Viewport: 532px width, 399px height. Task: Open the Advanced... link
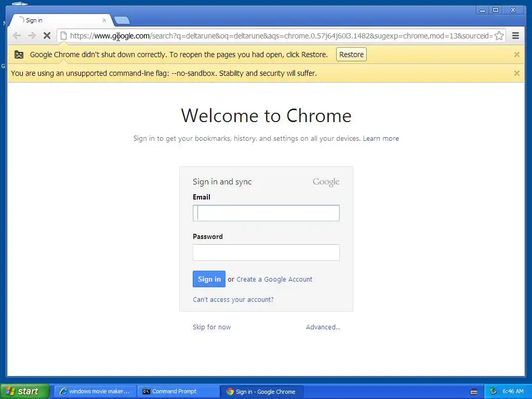pos(323,327)
